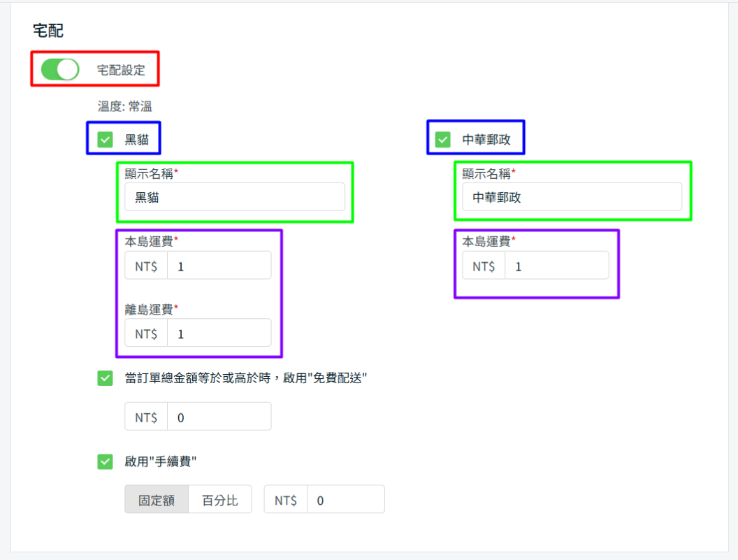Click the free shipping threshold amount field
The height and width of the screenshot is (560, 738).
click(x=219, y=417)
